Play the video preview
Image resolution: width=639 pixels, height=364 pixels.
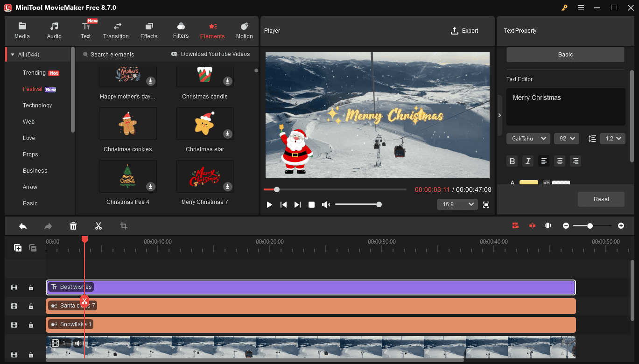(269, 204)
